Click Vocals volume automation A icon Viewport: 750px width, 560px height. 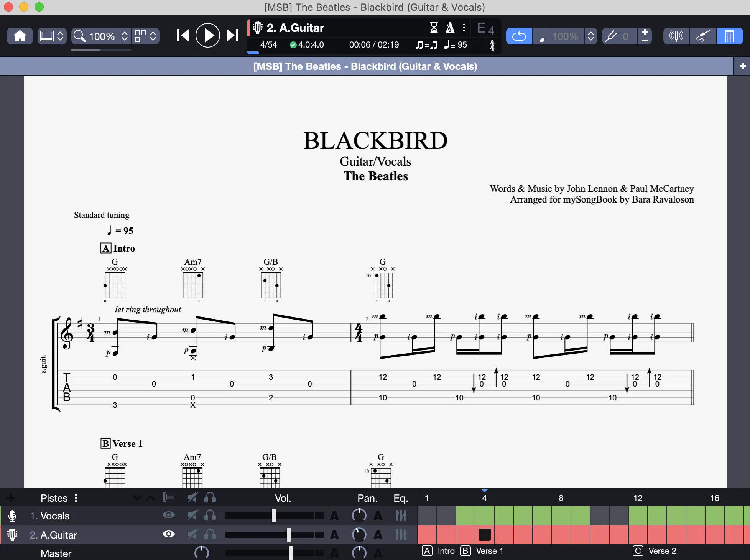click(x=334, y=516)
